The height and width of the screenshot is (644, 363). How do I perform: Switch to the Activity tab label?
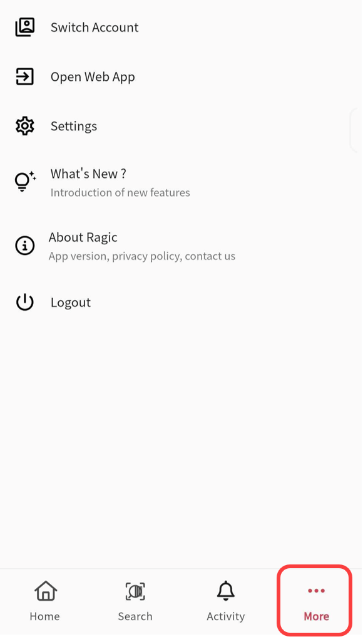point(225,616)
